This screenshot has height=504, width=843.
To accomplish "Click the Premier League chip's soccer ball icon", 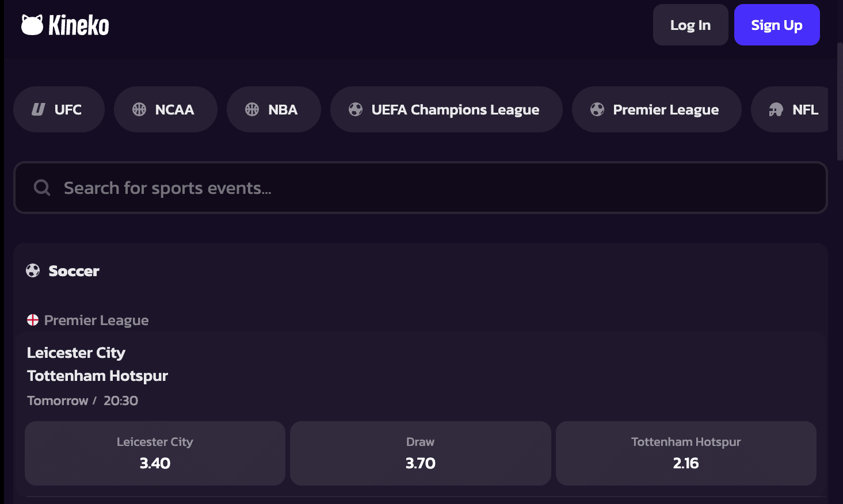I will point(597,109).
